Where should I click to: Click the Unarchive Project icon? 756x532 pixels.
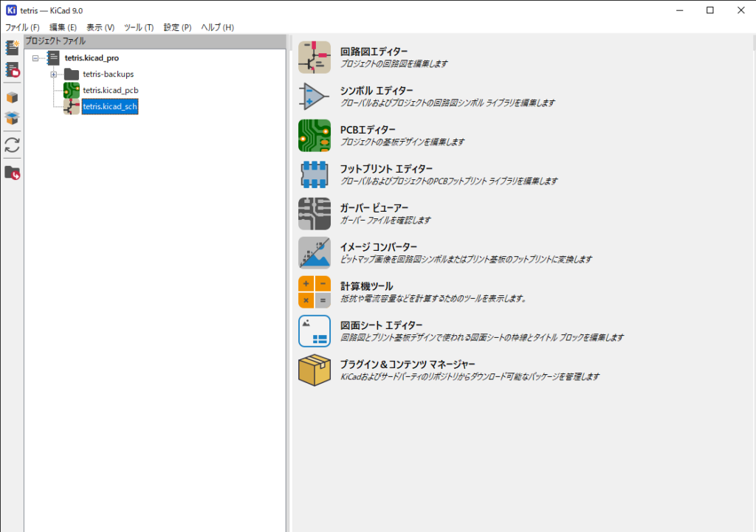click(x=12, y=117)
